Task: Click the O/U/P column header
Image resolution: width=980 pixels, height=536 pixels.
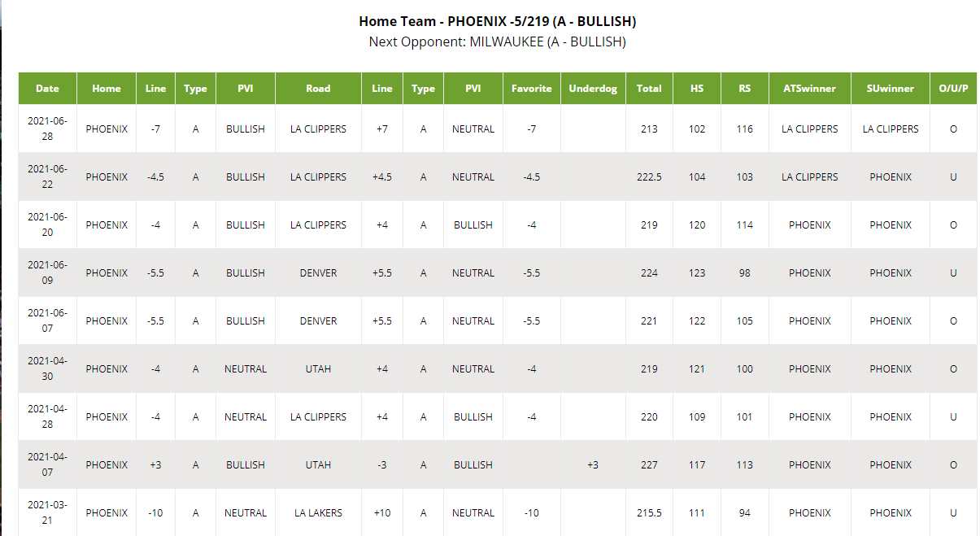Action: [x=953, y=89]
